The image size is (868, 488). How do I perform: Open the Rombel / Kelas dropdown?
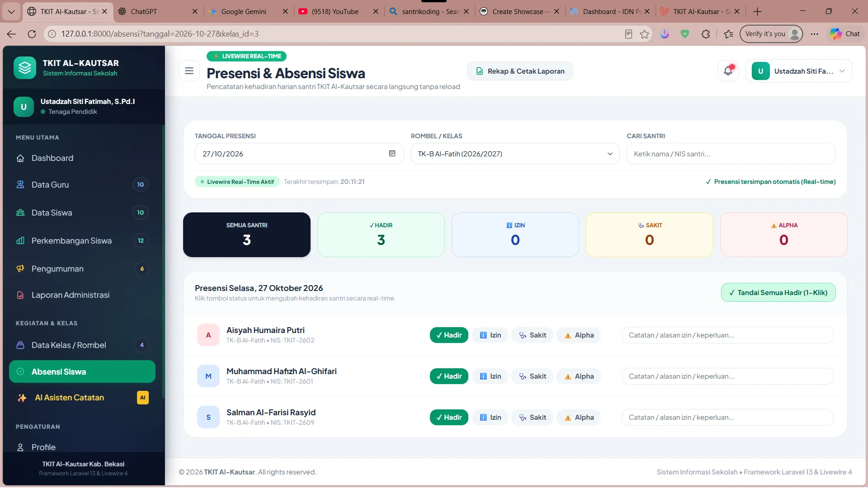515,154
